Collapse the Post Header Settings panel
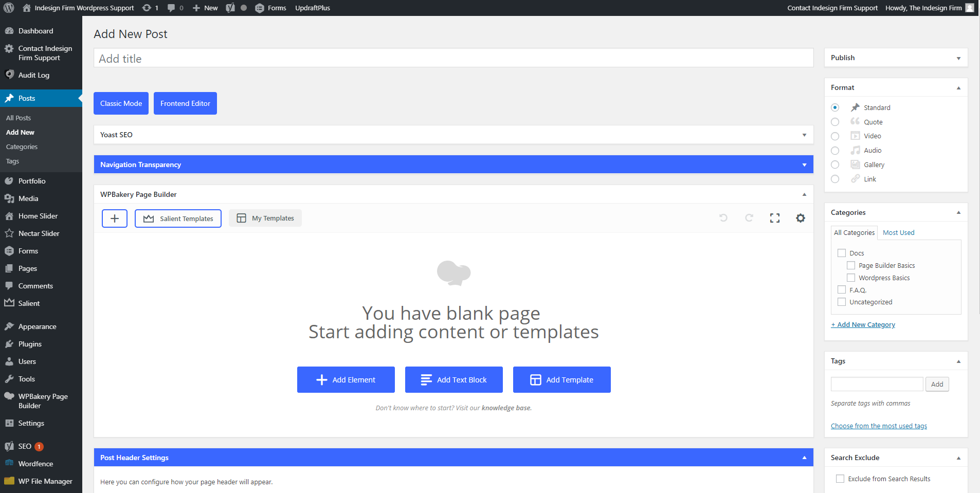980x493 pixels. pos(804,458)
